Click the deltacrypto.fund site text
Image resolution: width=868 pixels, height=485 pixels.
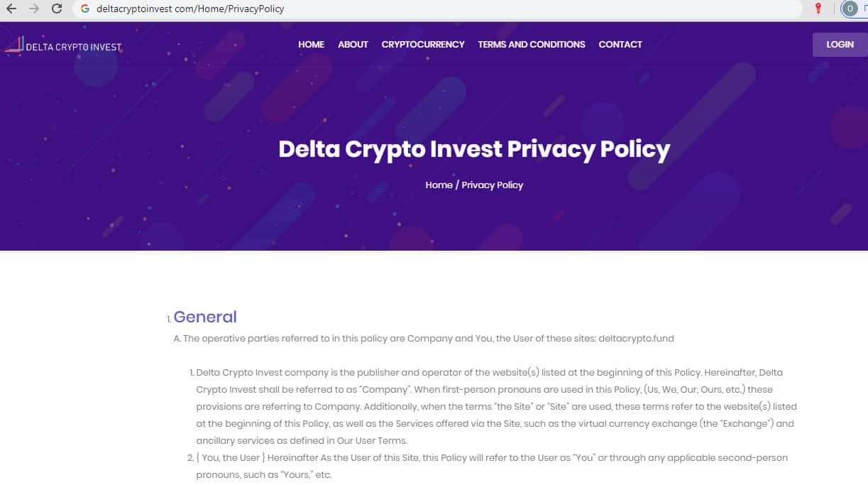tap(636, 339)
